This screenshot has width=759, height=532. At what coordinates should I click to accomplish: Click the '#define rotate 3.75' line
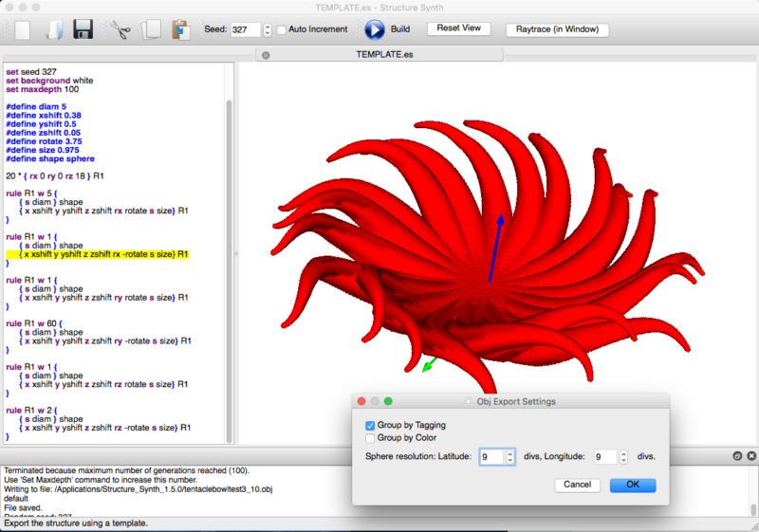coord(44,141)
